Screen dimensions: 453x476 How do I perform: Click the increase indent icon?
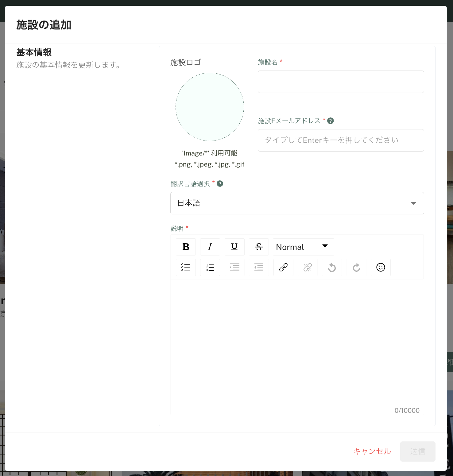coord(234,267)
